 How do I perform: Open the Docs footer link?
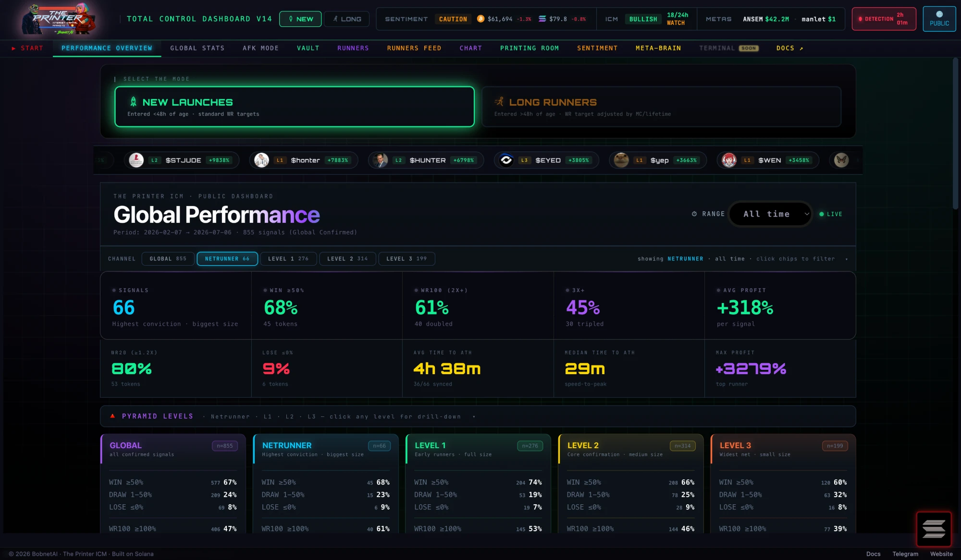tap(873, 554)
